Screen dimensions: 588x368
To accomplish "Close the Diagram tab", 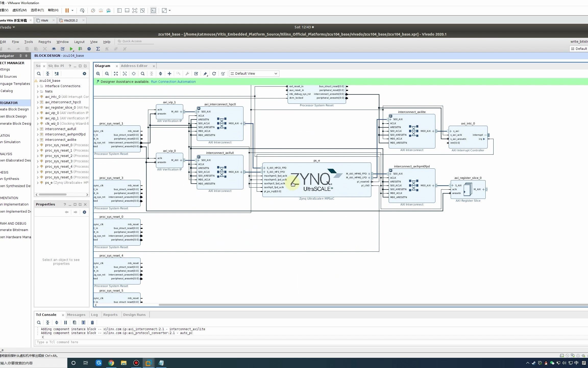I will tap(117, 66).
